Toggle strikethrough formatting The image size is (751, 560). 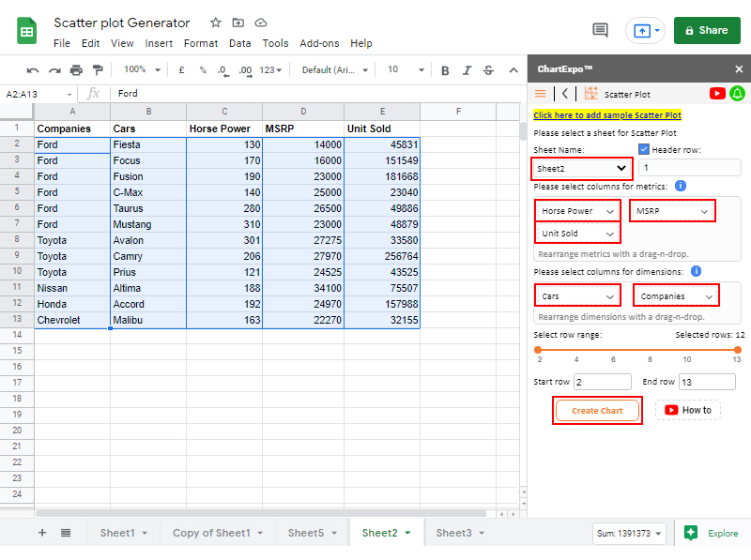[x=488, y=70]
